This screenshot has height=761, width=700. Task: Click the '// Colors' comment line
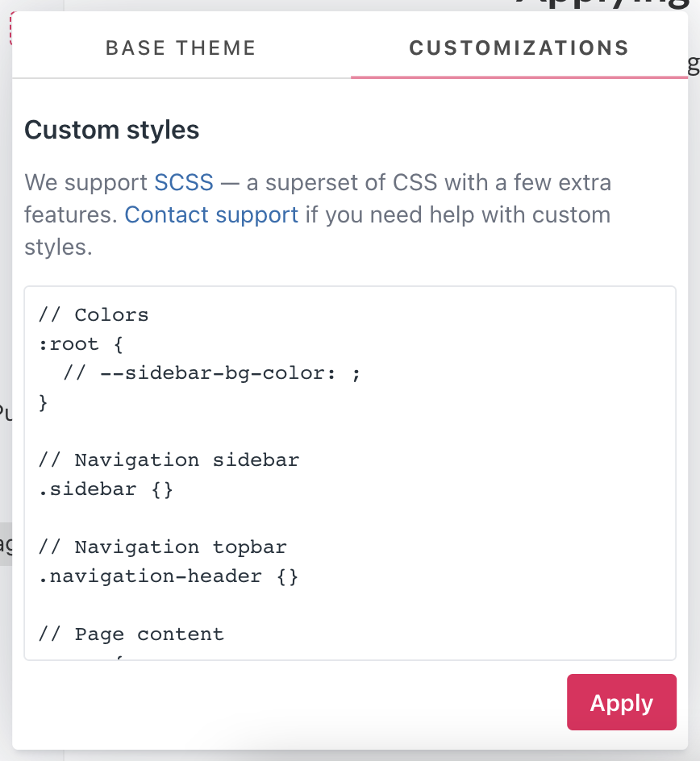[94, 315]
